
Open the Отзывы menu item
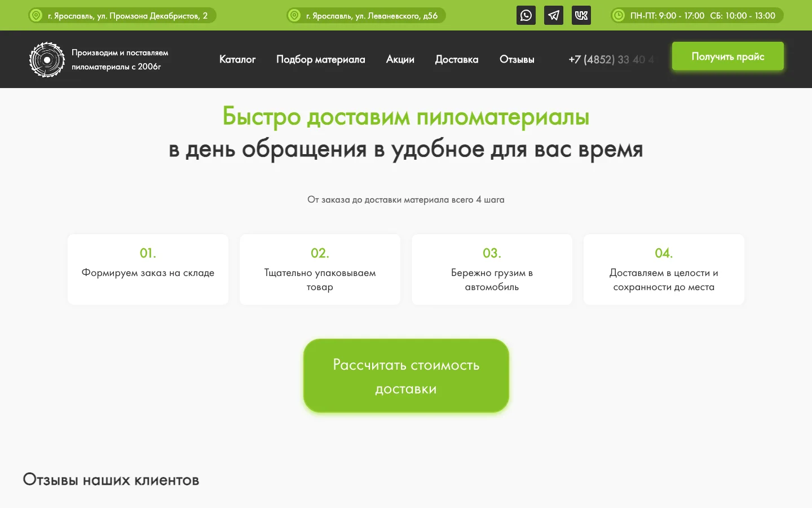517,59
